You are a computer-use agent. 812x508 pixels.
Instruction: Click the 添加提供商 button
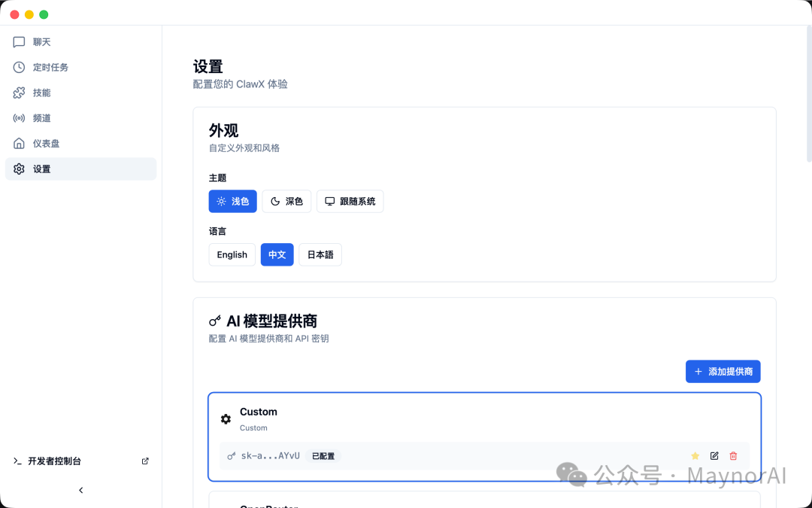click(723, 371)
